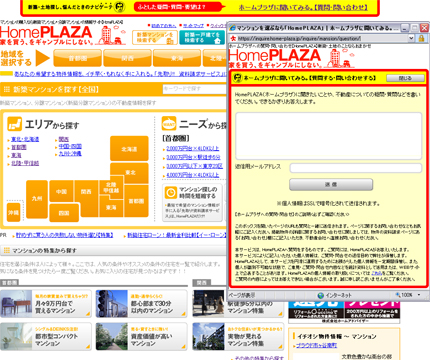Click the サイトマップ top link
This screenshot has height=360, width=430.
pyautogui.click(x=193, y=25)
